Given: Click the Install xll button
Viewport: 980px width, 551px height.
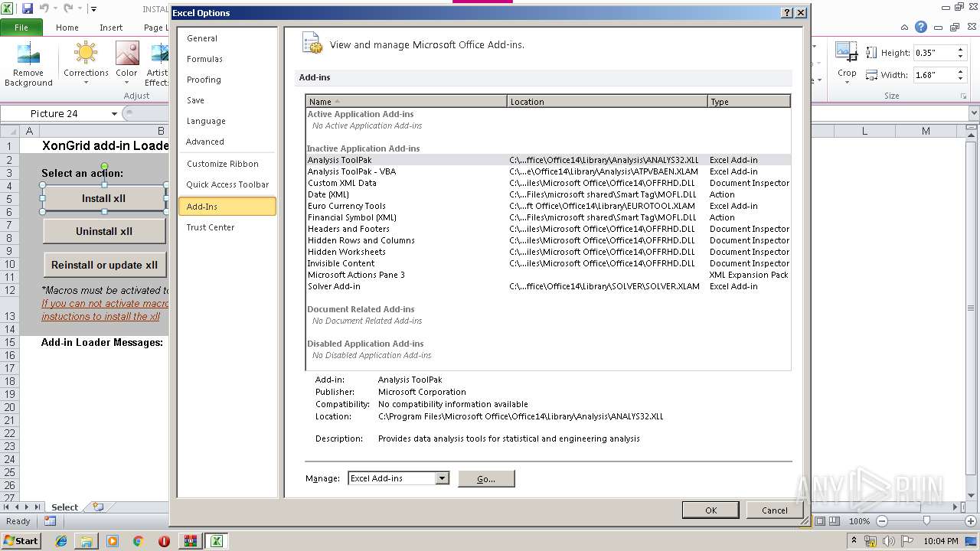Looking at the screenshot, I should [104, 198].
